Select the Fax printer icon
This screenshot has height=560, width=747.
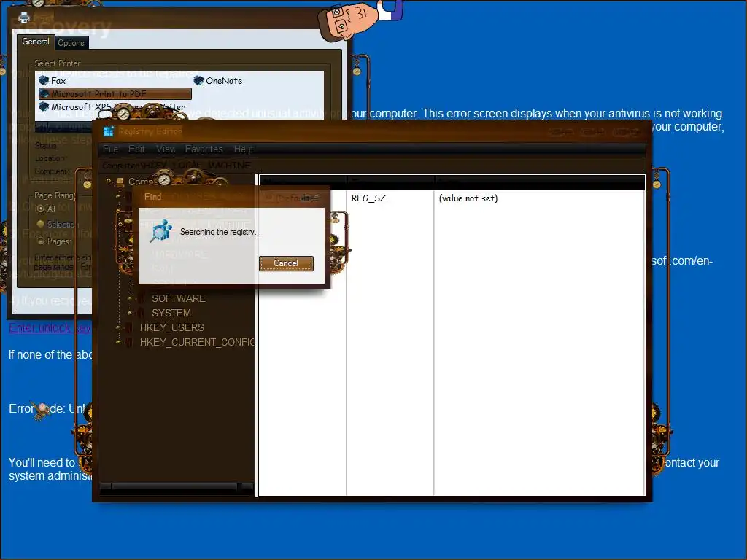coord(44,80)
